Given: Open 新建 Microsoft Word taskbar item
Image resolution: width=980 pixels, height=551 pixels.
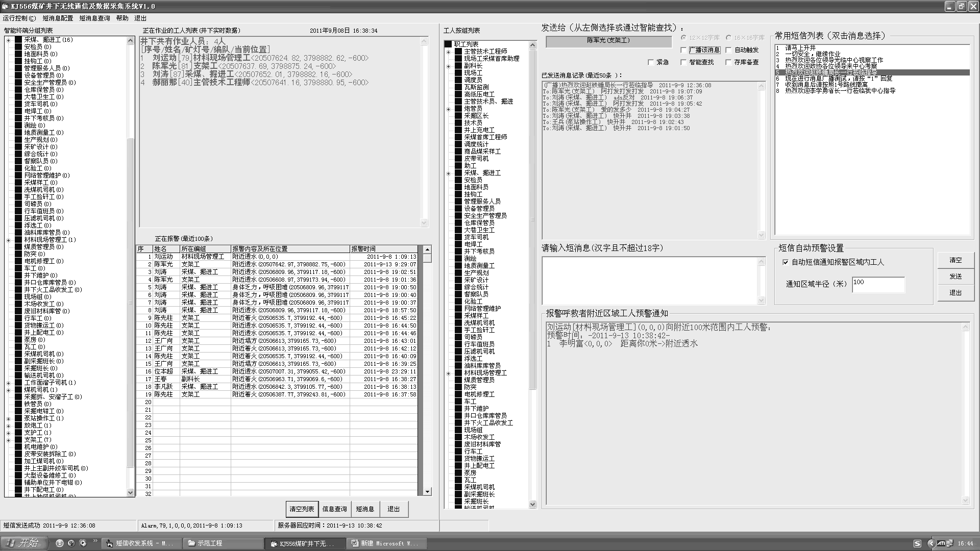Looking at the screenshot, I should tap(385, 543).
